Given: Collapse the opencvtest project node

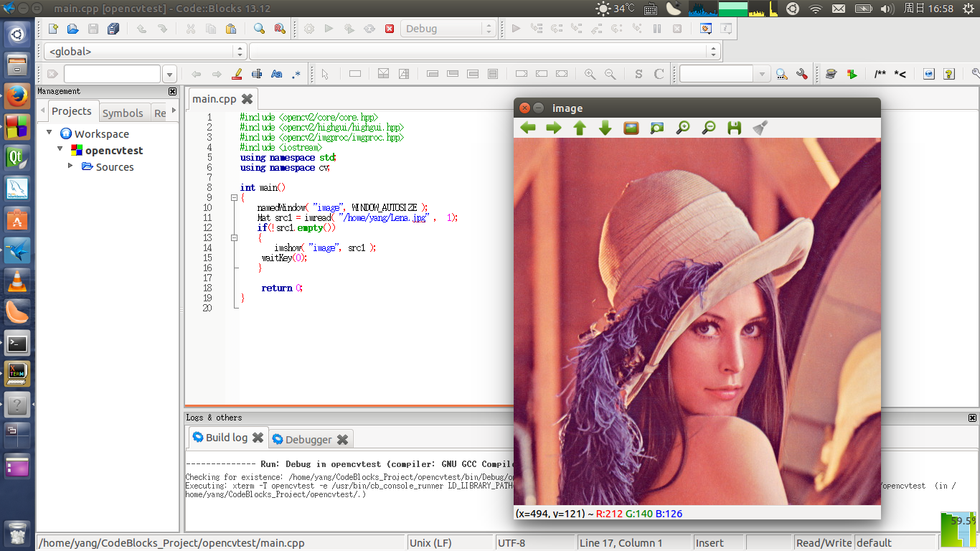Looking at the screenshot, I should point(61,149).
